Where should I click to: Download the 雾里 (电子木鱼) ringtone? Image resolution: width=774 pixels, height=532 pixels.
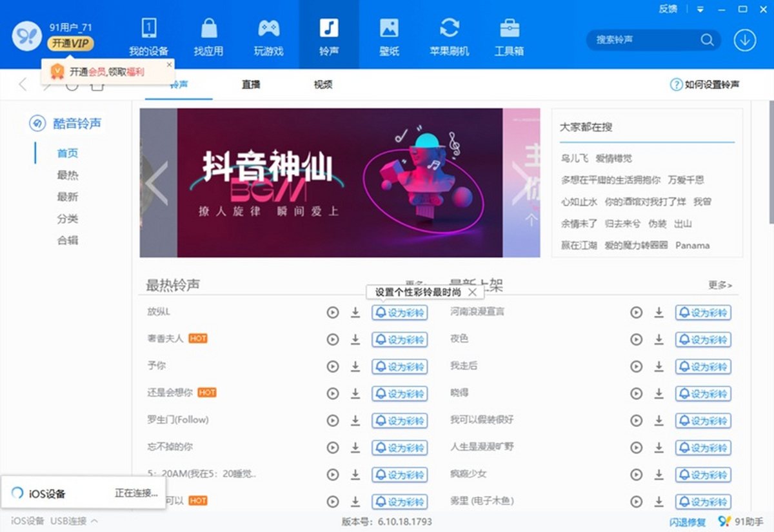(x=659, y=502)
